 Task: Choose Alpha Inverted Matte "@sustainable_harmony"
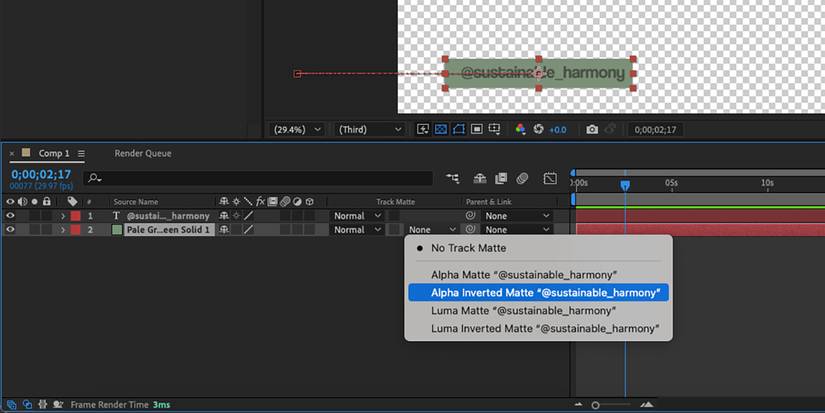(538, 293)
